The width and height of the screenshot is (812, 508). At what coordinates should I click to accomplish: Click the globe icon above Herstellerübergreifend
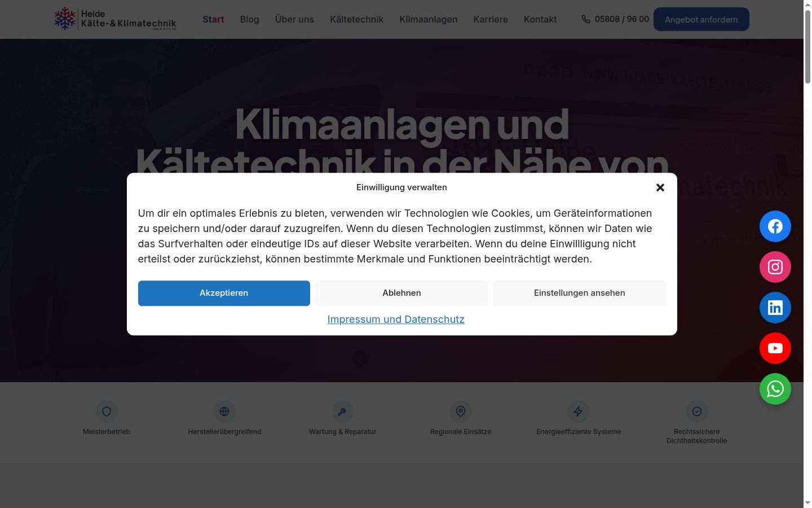224,411
